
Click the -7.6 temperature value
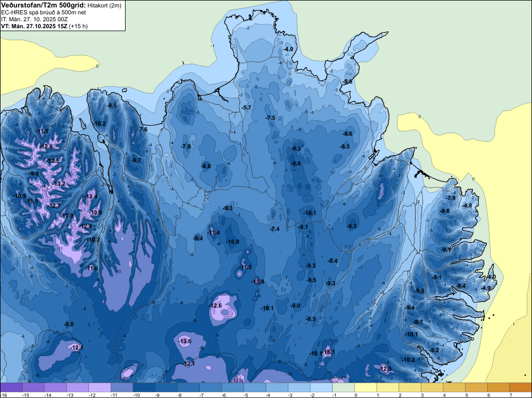coord(143,129)
